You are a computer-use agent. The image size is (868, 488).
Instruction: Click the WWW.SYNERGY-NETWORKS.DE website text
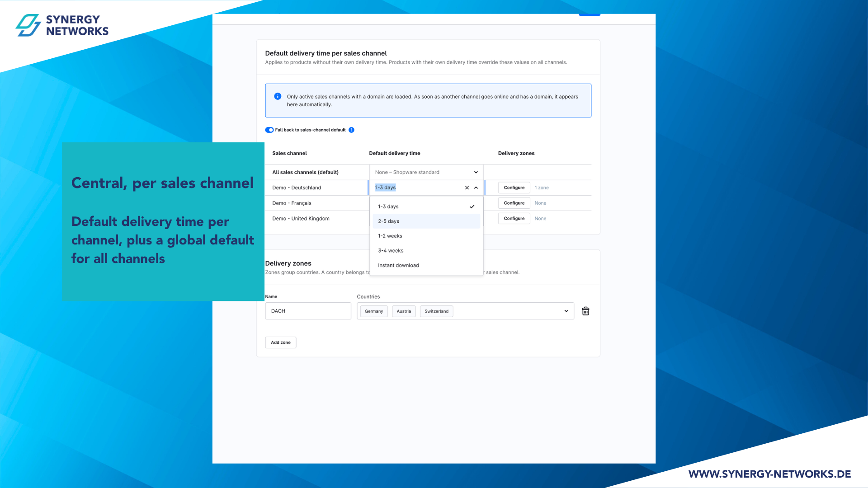pos(769,474)
